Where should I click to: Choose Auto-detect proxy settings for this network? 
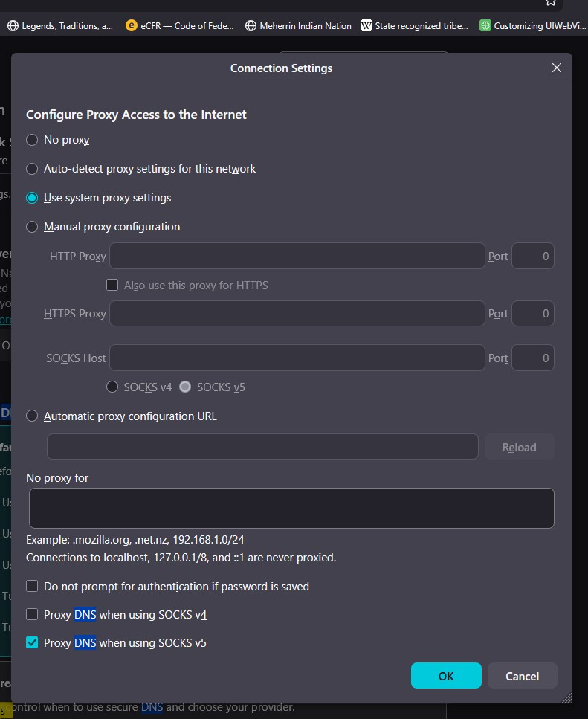pyautogui.click(x=32, y=169)
